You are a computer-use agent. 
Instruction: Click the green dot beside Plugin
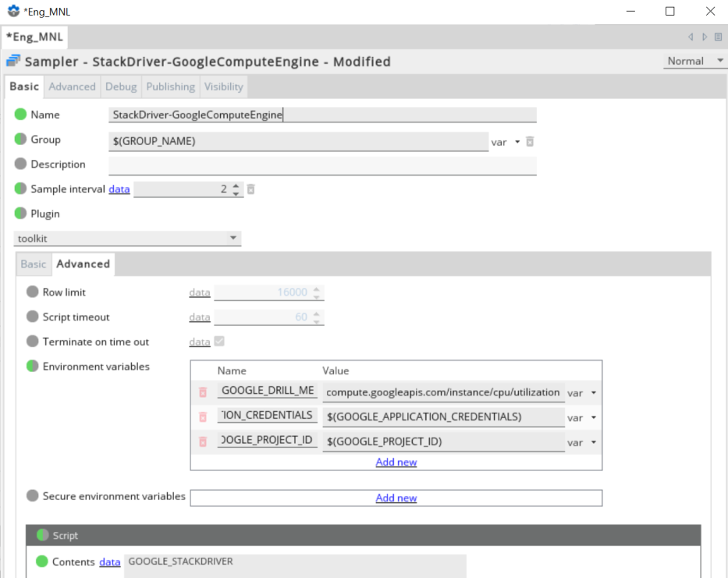click(20, 213)
